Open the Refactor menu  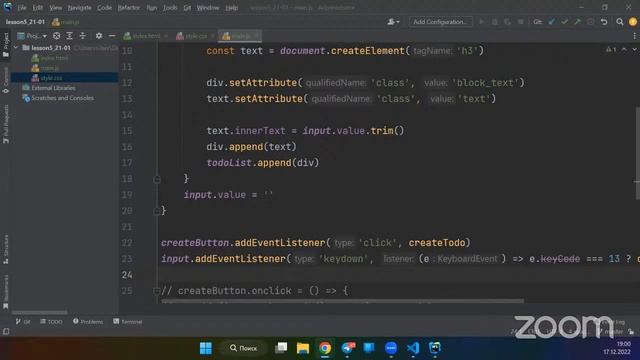pyautogui.click(x=129, y=8)
